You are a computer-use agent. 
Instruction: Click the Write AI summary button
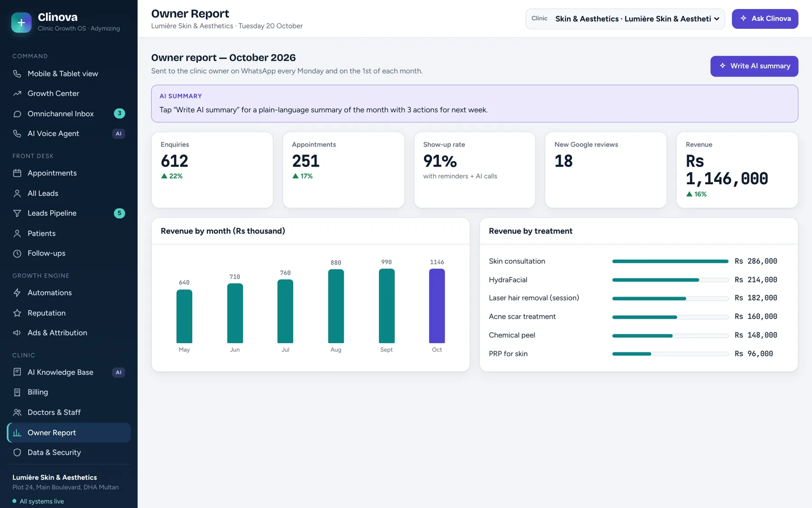tap(754, 66)
